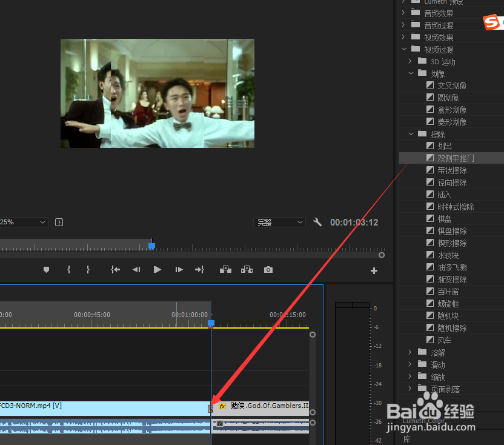
Task: Open the 25% zoom level dropdown
Action: 23,222
